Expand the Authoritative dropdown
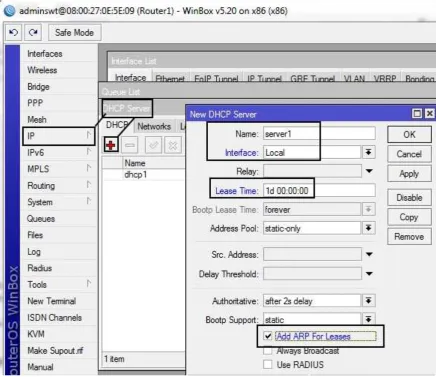Viewport: 436px width, 377px height. point(368,301)
